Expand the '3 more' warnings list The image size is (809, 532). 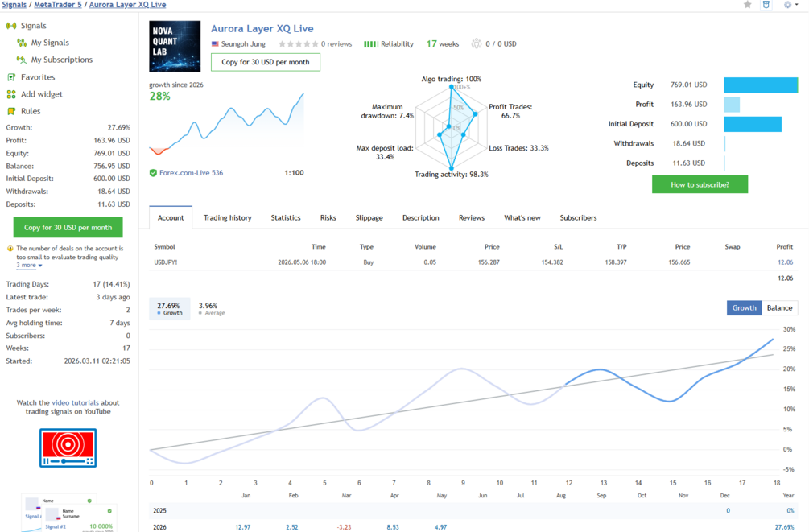[29, 266]
